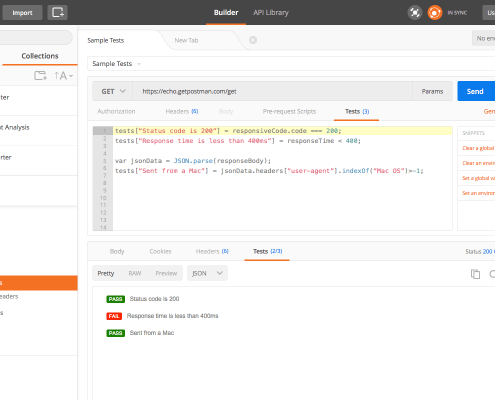Switch to the API Library tab

pos(271,13)
